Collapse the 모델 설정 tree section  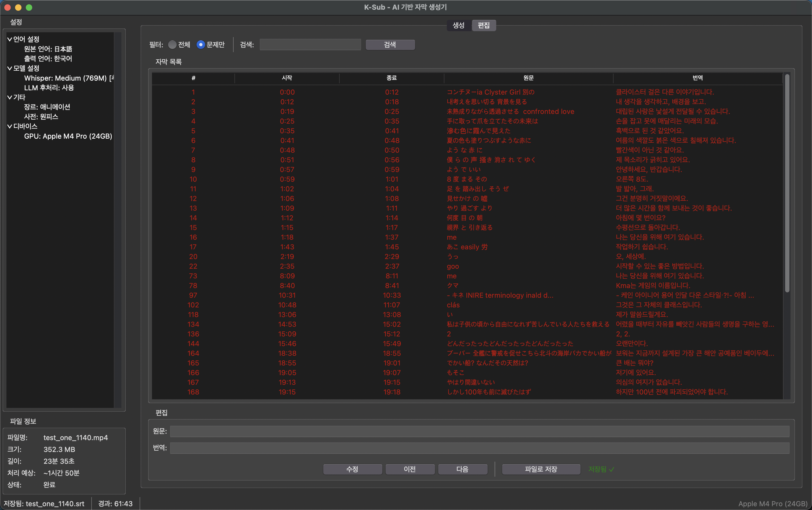tap(9, 69)
